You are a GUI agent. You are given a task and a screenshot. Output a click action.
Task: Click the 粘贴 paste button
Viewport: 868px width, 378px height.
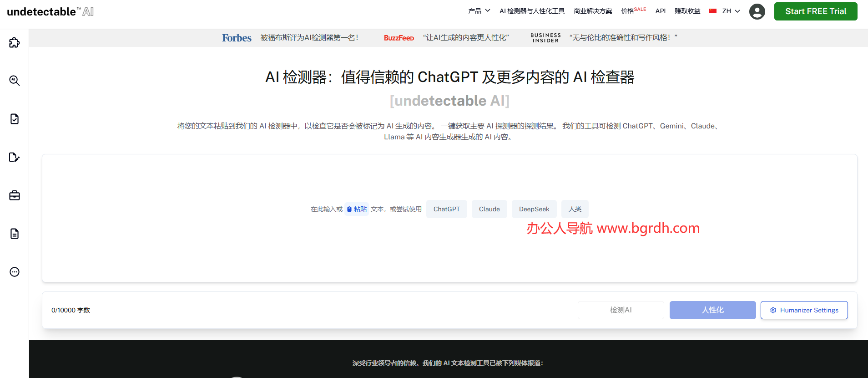tap(357, 209)
